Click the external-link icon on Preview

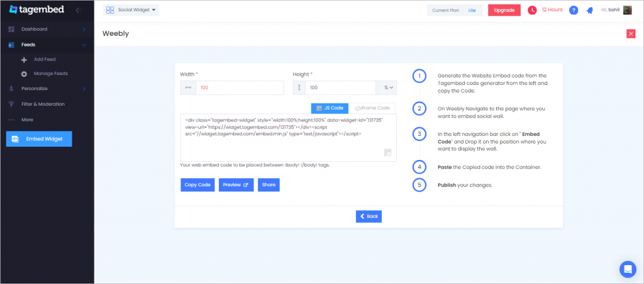tap(246, 185)
